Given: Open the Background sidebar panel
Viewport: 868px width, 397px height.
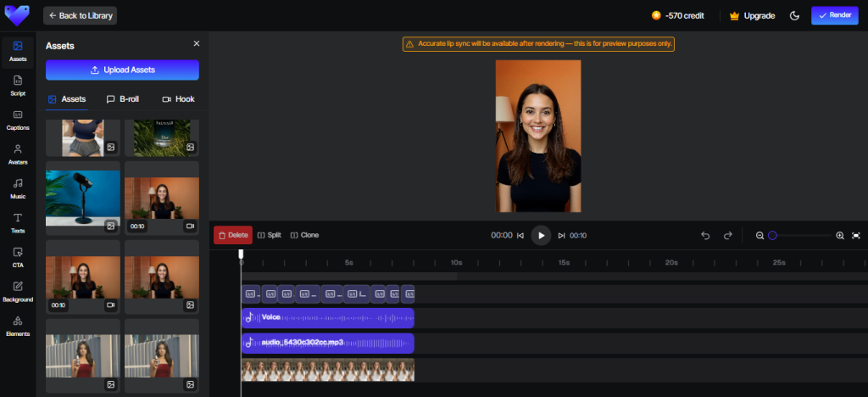Looking at the screenshot, I should coord(18,292).
